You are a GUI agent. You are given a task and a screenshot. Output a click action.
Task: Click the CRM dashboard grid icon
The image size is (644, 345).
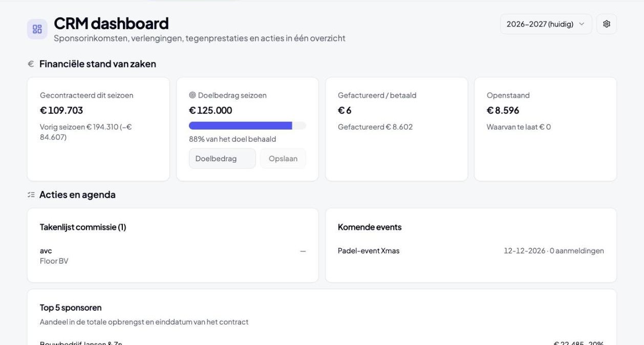pyautogui.click(x=37, y=29)
